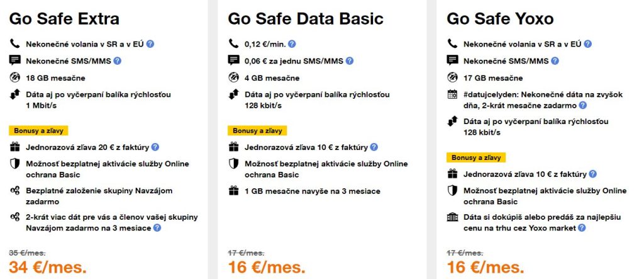
Task: Open info for 0,06 € per SMS/MMS
Action: coord(350,61)
